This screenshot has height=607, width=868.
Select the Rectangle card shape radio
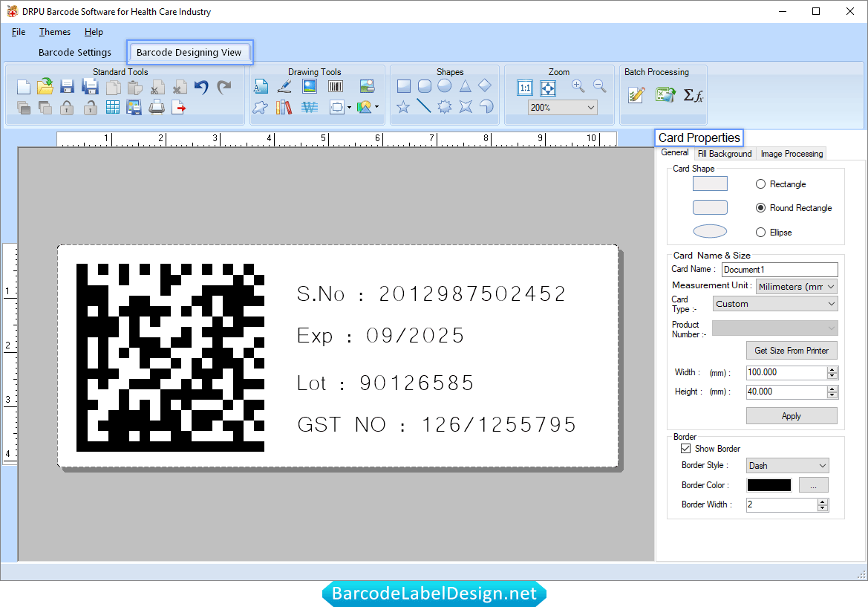[760, 184]
